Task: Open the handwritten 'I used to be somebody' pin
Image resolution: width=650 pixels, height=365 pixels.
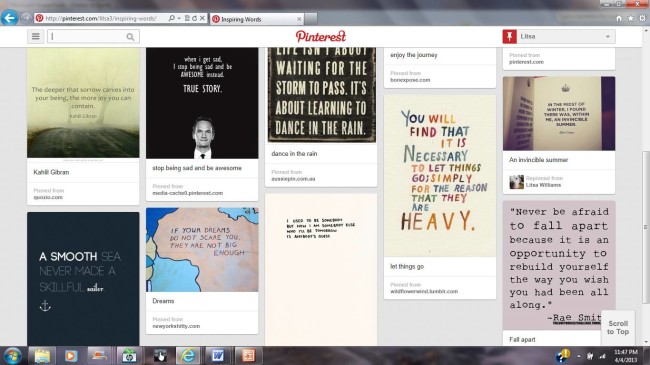Action: tap(321, 270)
